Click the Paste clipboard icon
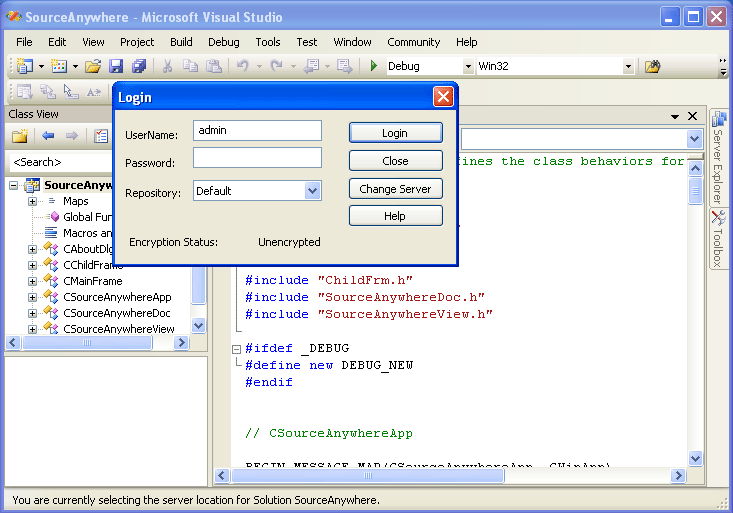This screenshot has width=733, height=513. click(x=214, y=66)
